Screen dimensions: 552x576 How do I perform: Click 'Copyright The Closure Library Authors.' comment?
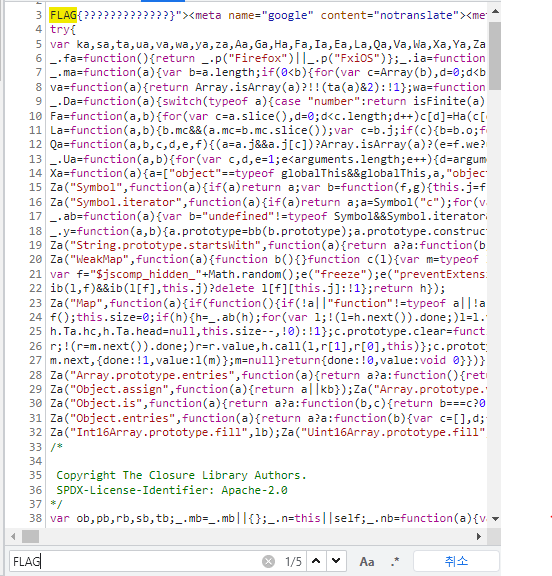point(181,475)
